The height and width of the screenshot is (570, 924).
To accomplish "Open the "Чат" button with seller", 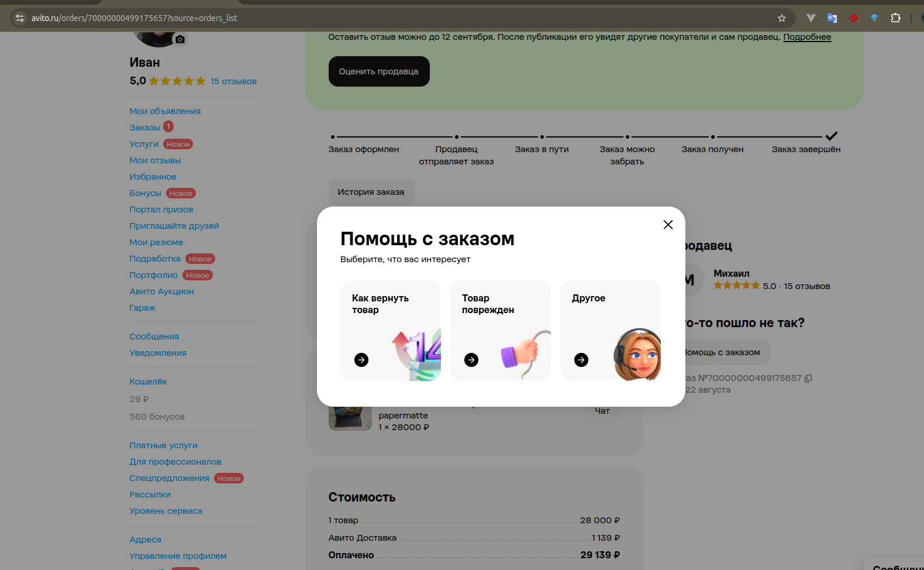I will coord(602,411).
